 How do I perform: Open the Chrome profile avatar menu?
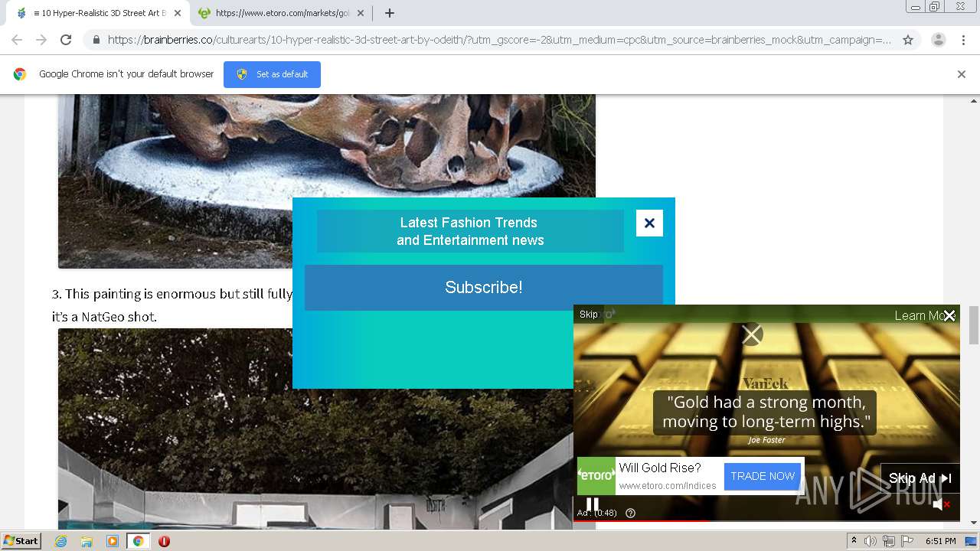pos(938,40)
